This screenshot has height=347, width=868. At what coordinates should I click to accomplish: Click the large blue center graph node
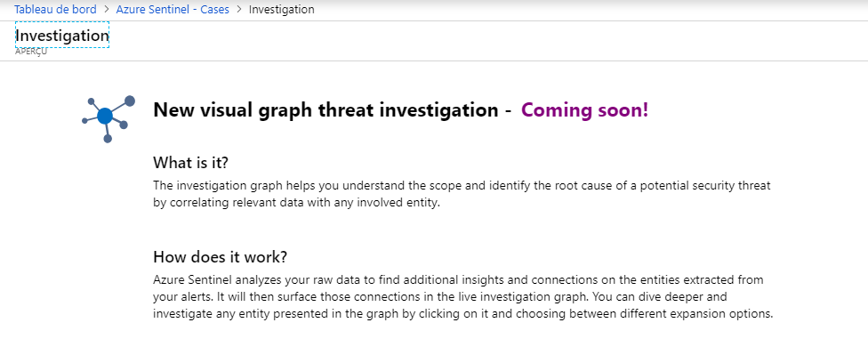point(105,116)
